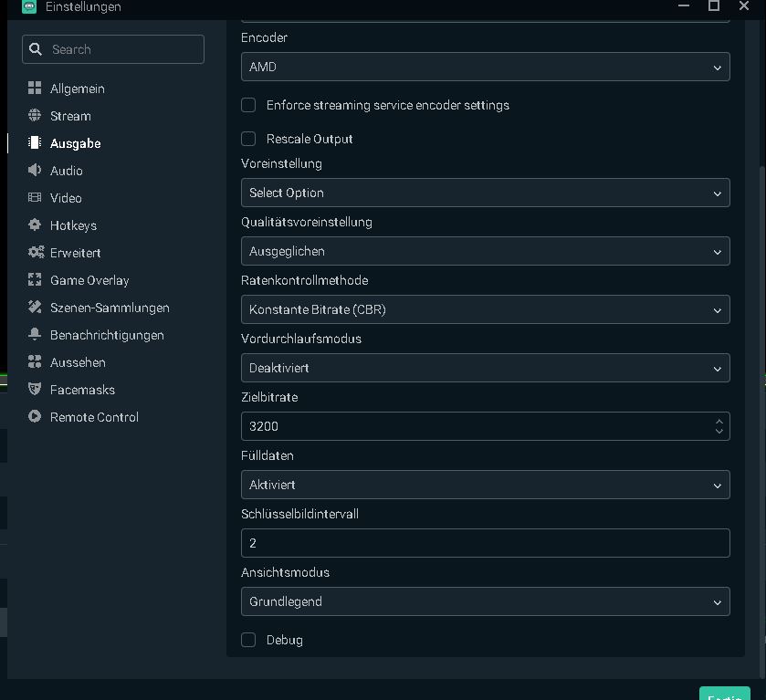Screen dimensions: 766x700
Task: Open the Szenen-Sammlungen settings section
Action: click(x=110, y=308)
